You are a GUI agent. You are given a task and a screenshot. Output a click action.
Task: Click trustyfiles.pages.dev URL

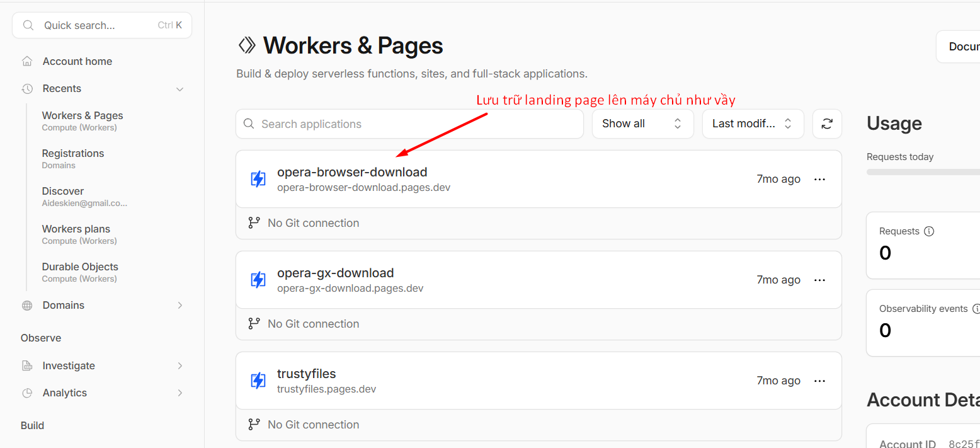pyautogui.click(x=326, y=389)
